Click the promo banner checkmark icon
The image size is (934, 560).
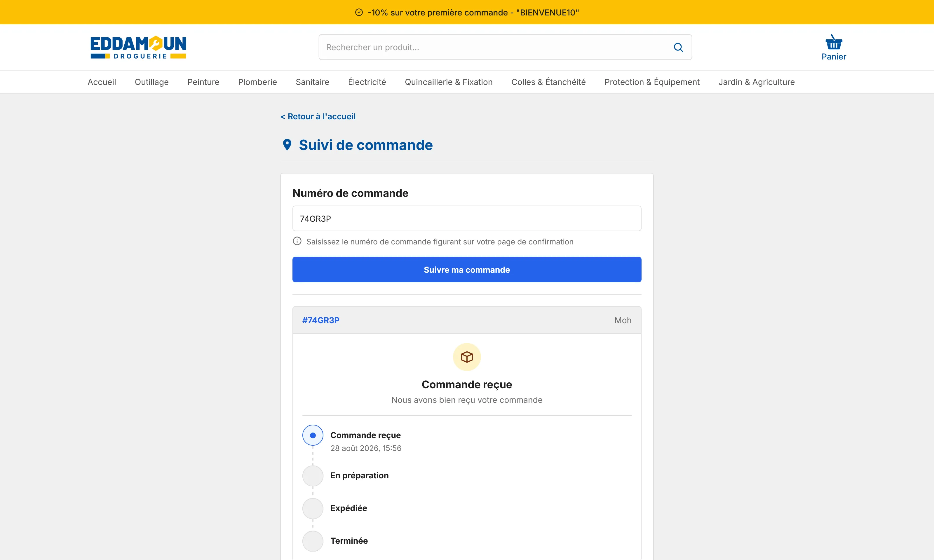coord(359,13)
